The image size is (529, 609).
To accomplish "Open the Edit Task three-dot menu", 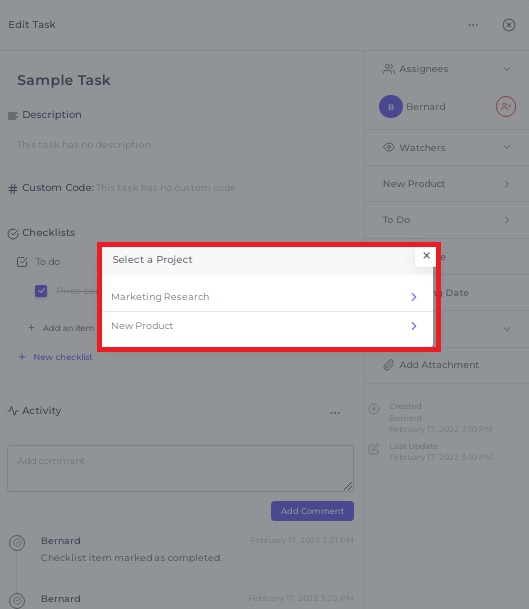I will [473, 25].
